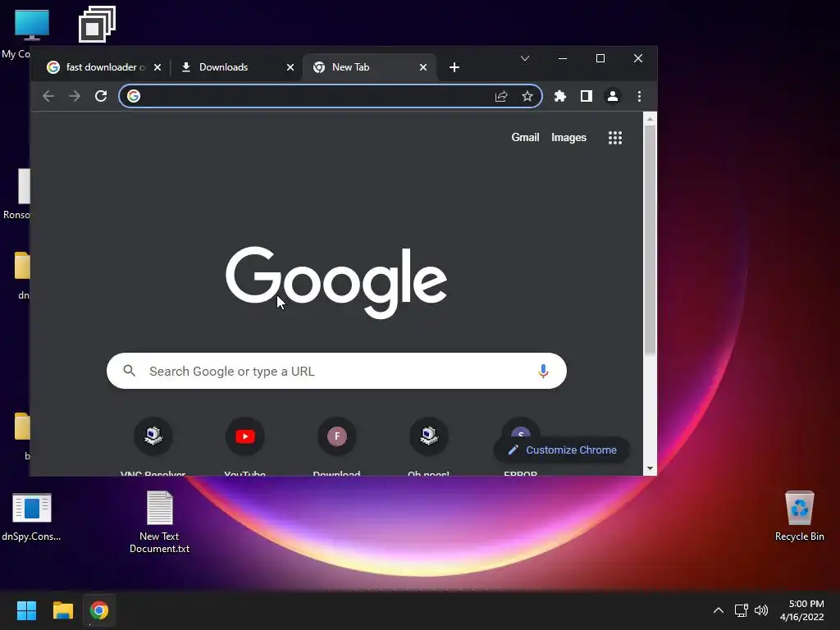Select the stacked-windows desktop icon

[97, 25]
